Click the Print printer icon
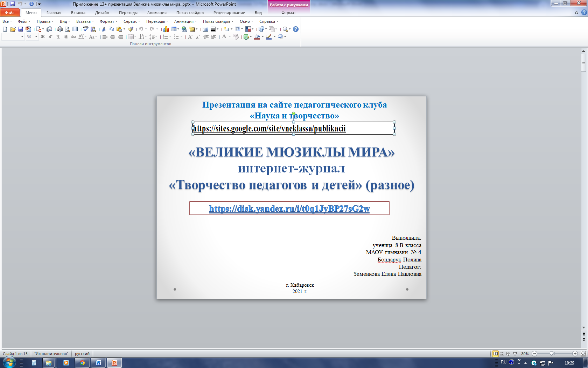Screen dimensions: 588x368 tap(60, 29)
